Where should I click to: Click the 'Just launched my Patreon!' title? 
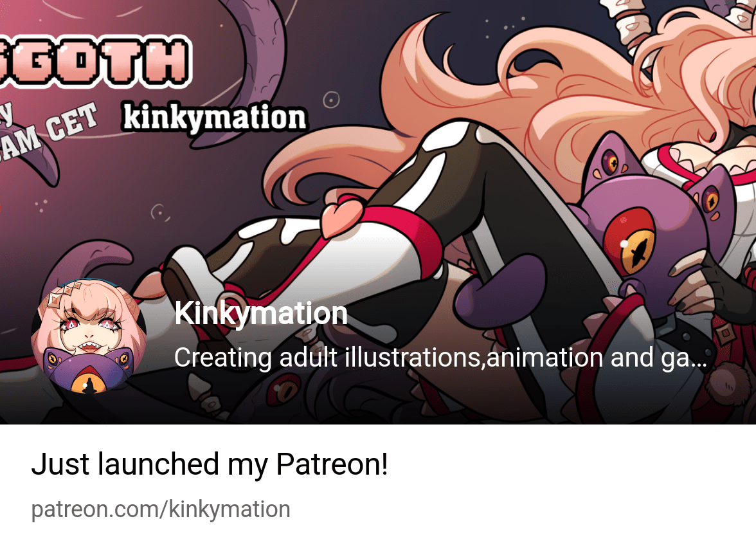coord(210,464)
